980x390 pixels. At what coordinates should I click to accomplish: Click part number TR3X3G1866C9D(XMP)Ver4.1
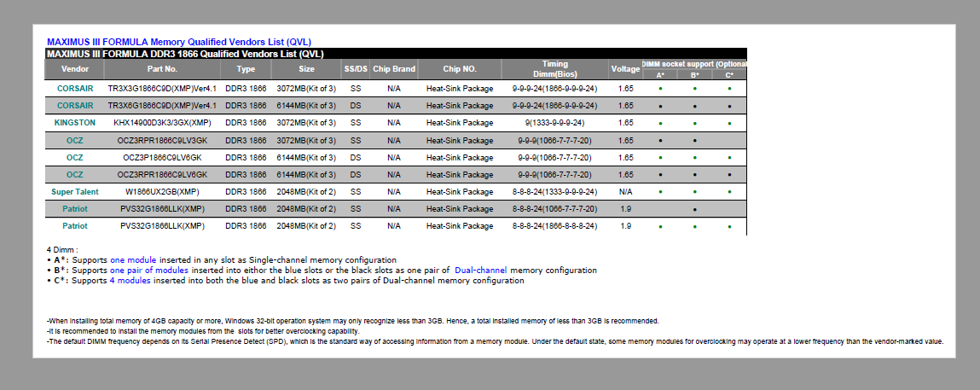162,89
